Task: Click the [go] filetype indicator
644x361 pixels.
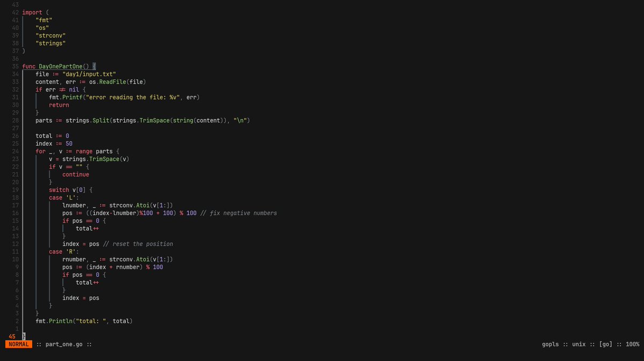Action: (x=605, y=344)
